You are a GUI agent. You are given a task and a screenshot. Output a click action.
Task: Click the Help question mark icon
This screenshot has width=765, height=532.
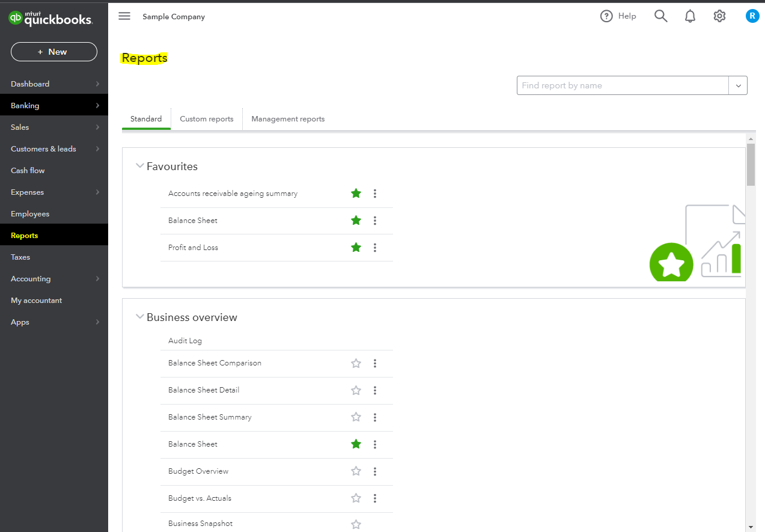click(606, 16)
